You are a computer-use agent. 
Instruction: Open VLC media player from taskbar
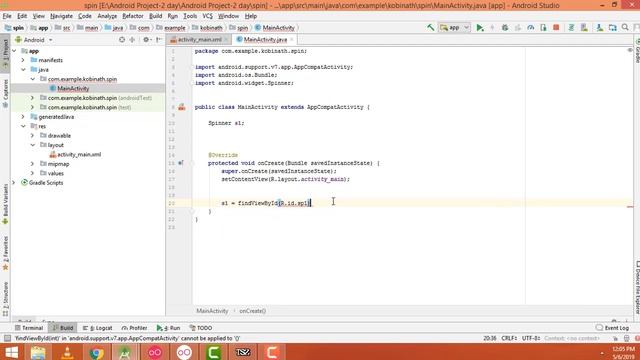coord(67,352)
